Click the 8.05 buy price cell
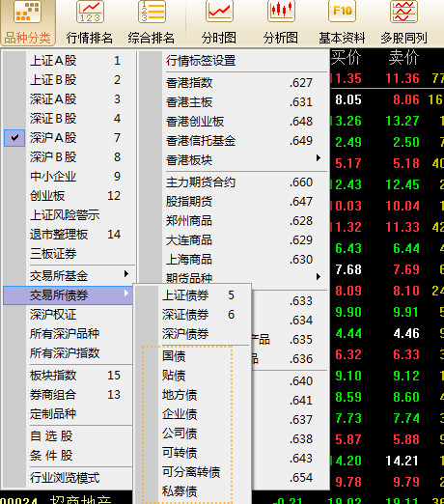The width and height of the screenshot is (444, 504). click(348, 99)
